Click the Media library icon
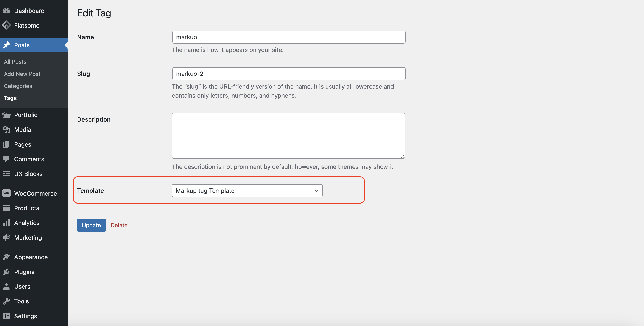This screenshot has height=326, width=644. [6, 130]
